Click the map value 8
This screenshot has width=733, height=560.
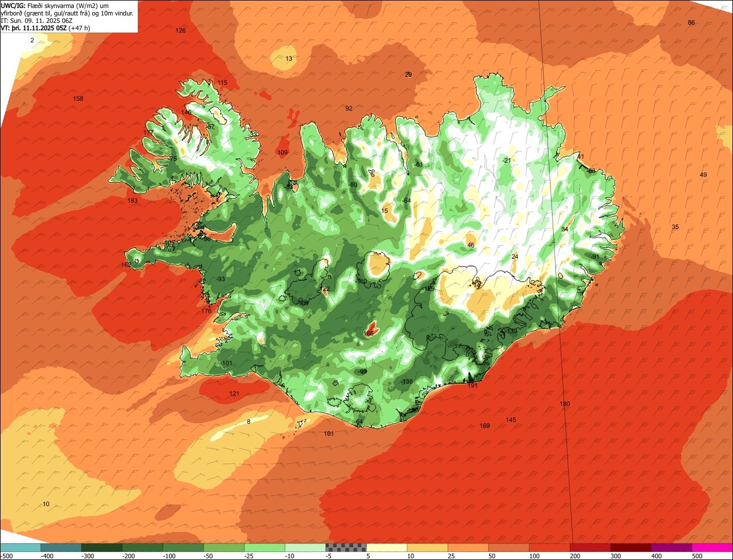(249, 421)
